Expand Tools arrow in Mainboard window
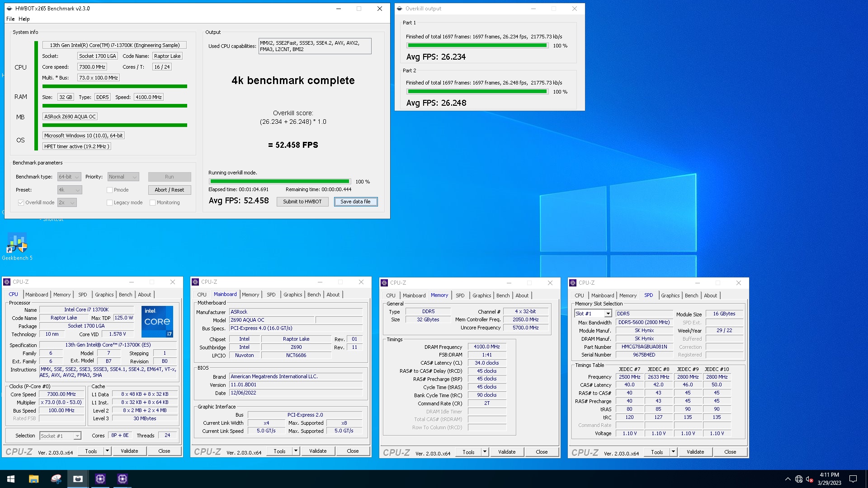Viewport: 868px width, 488px height. [296, 451]
